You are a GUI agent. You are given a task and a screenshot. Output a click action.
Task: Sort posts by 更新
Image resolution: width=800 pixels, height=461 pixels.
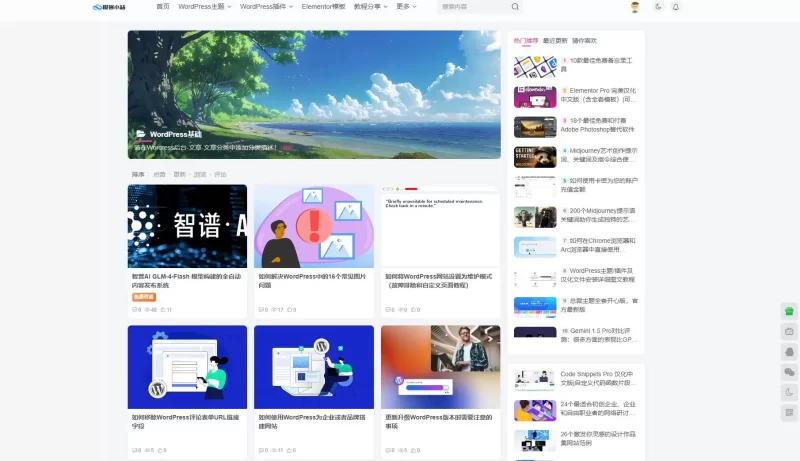[x=180, y=174]
